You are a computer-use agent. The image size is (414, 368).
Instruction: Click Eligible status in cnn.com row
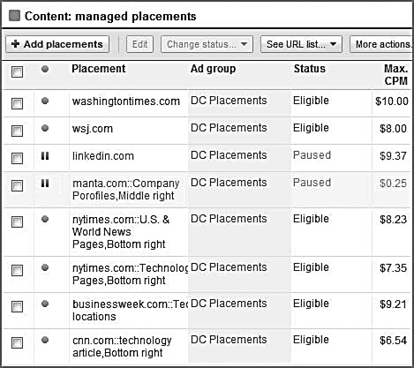[x=311, y=340]
